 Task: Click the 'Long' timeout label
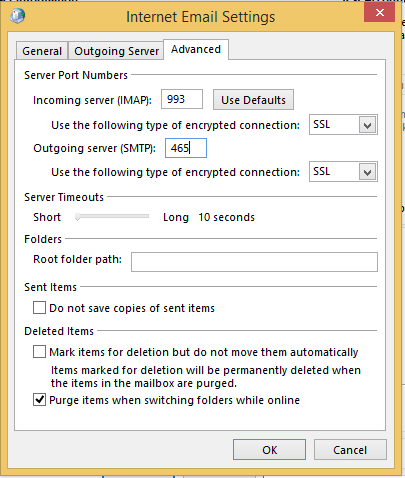[176, 217]
